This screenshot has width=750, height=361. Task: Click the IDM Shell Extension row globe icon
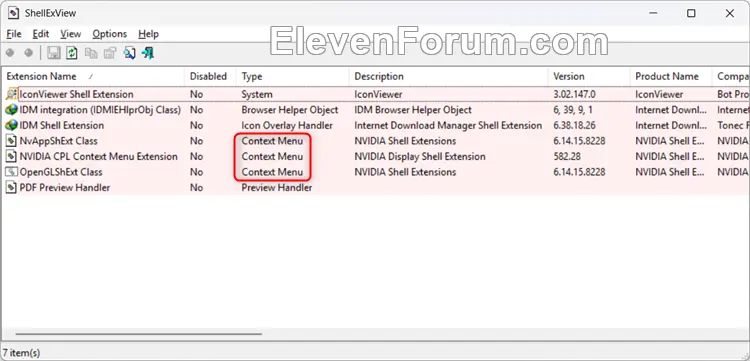coord(11,125)
